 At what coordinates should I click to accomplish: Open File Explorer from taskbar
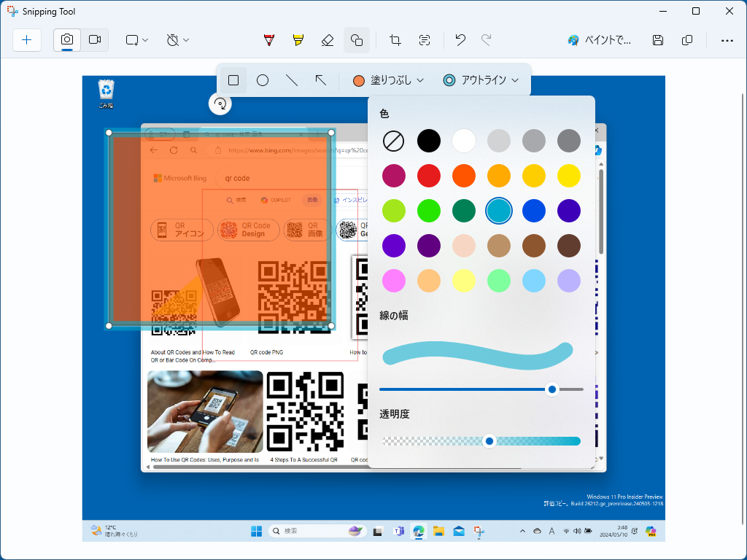438,531
